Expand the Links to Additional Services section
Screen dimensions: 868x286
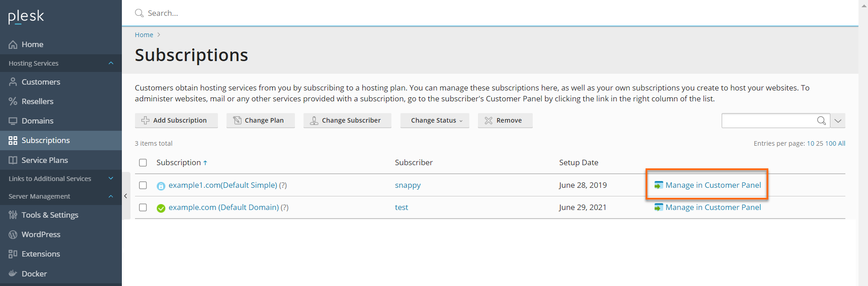[x=111, y=179]
